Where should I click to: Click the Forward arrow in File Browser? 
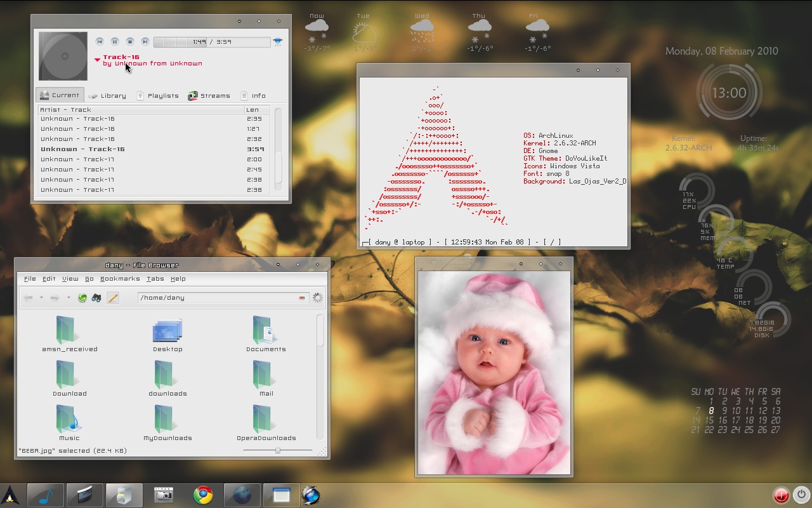click(55, 298)
